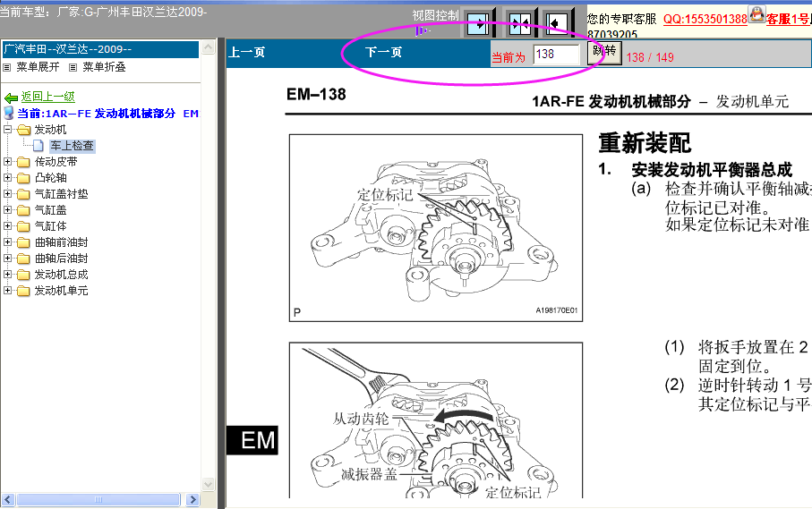Click the first view control icon (right arrow)

477,23
